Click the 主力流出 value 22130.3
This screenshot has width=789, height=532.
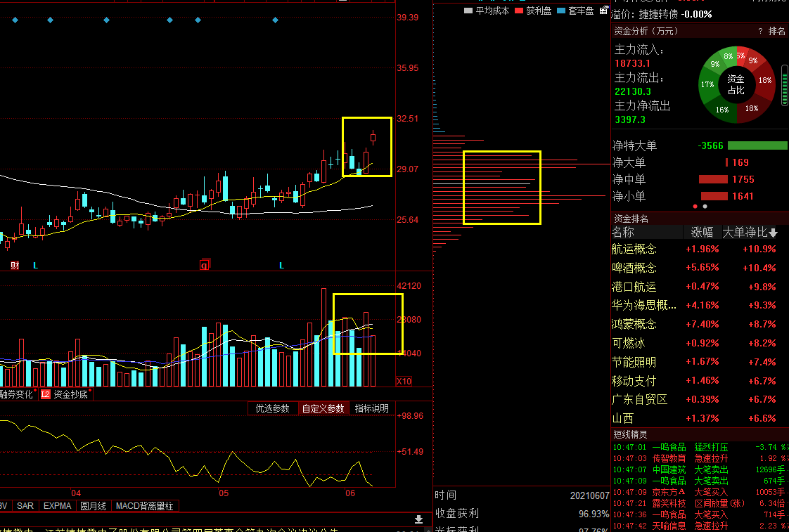[x=632, y=91]
